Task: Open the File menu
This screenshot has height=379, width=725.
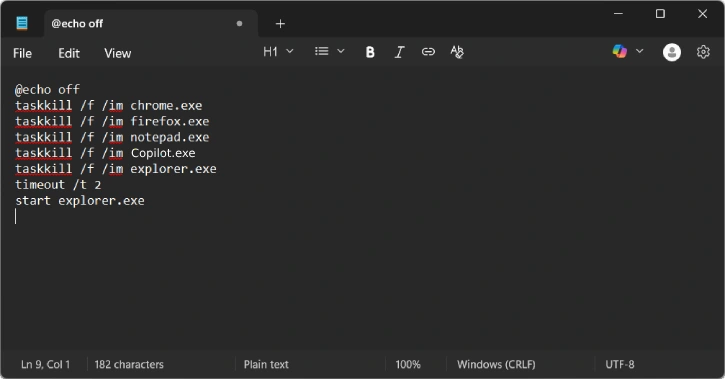Action: [x=22, y=53]
